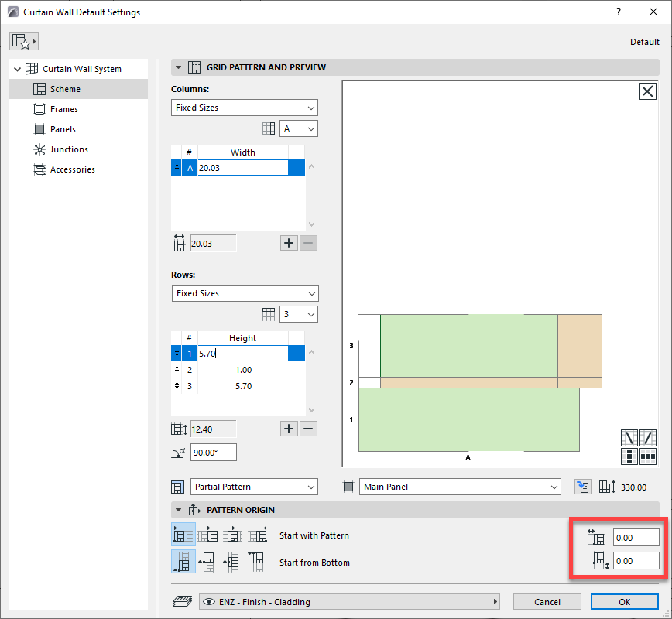The image size is (672, 619).
Task: Select the horizontal pattern layout icon in preview
Action: (x=647, y=457)
